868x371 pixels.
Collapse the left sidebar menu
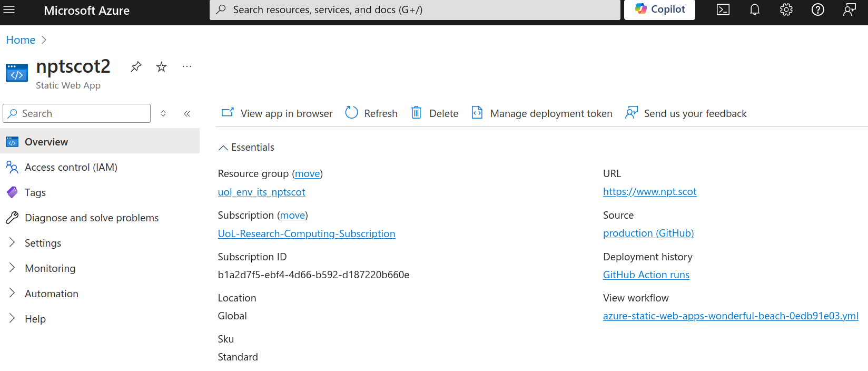coord(187,114)
